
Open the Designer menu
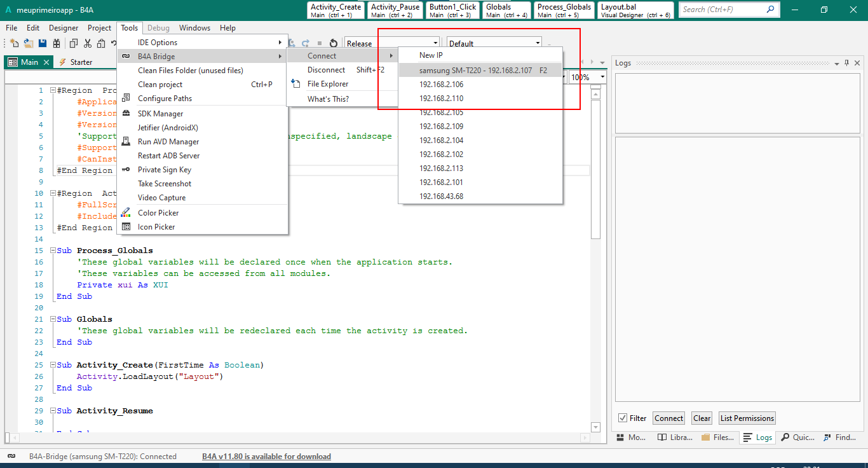pyautogui.click(x=64, y=28)
